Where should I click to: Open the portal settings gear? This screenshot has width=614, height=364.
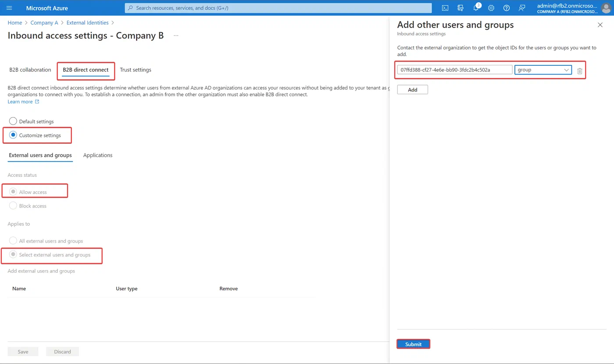pyautogui.click(x=491, y=8)
